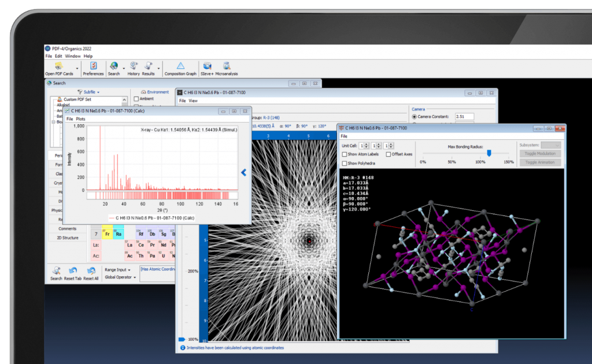Select element U in the actinide row
The width and height of the screenshot is (592, 364).
point(164,255)
